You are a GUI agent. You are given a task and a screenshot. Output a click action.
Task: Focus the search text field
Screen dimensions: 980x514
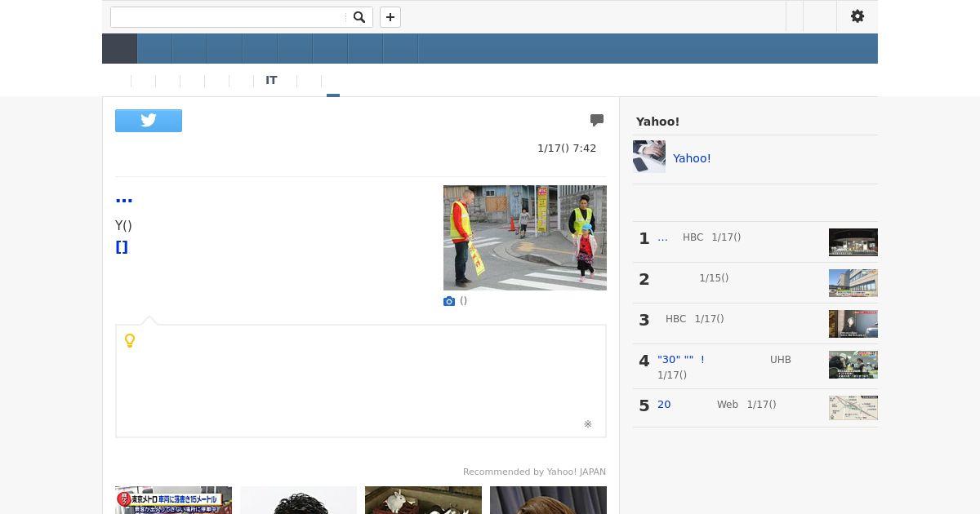pyautogui.click(x=229, y=17)
